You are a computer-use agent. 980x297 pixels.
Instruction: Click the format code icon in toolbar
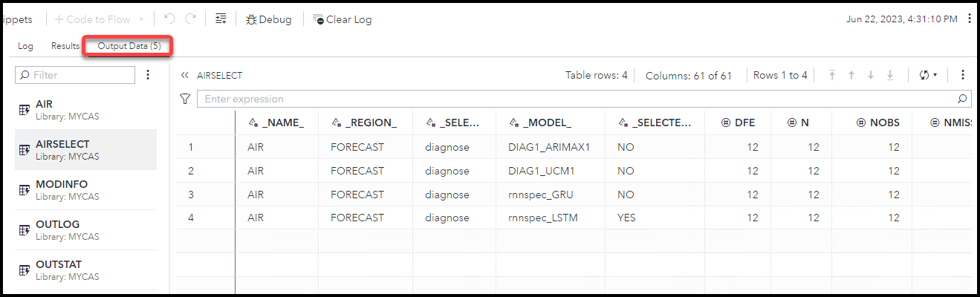pyautogui.click(x=221, y=19)
